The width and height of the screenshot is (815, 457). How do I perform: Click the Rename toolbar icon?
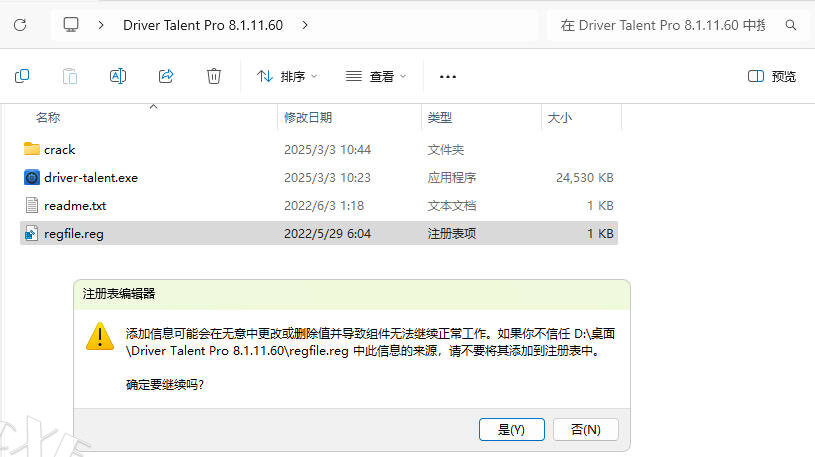[118, 76]
